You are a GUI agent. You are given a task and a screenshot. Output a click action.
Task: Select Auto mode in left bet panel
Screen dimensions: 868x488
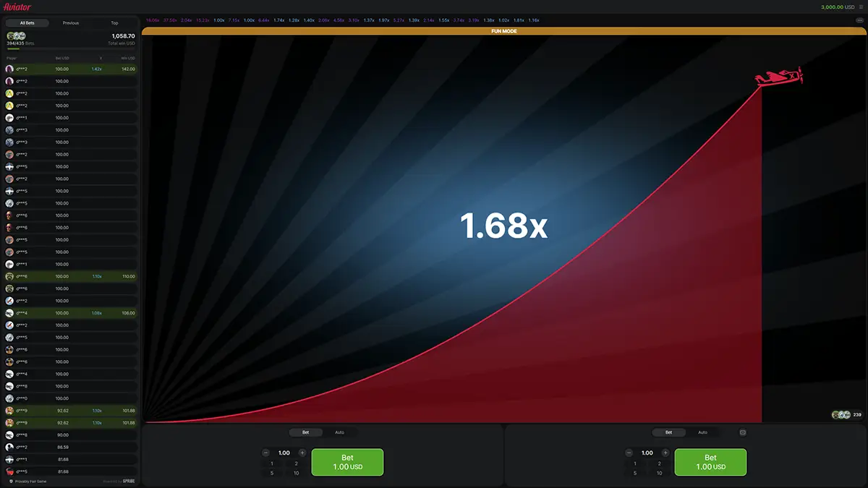(339, 432)
